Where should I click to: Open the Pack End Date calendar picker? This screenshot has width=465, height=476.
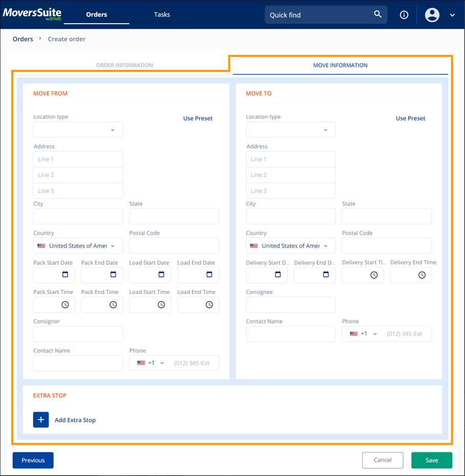pos(114,275)
